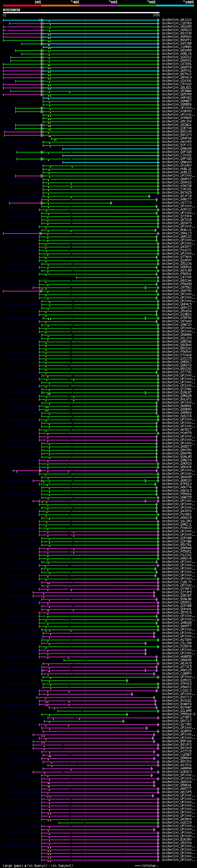Viewport: 197px width, 868px height.
Task: Select hit label UniRef100_B7FJT2
Action: pyautogui.click(x=177, y=145)
